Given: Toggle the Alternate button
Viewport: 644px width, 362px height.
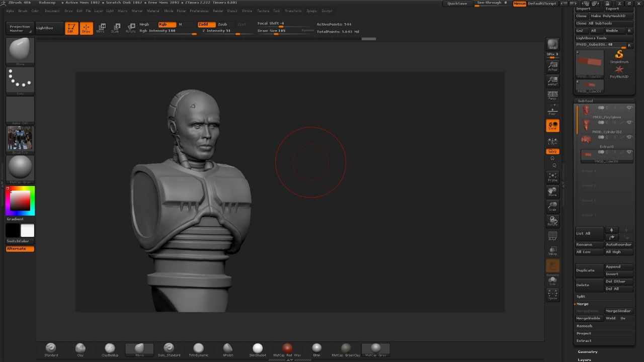Looking at the screenshot, I should point(20,249).
